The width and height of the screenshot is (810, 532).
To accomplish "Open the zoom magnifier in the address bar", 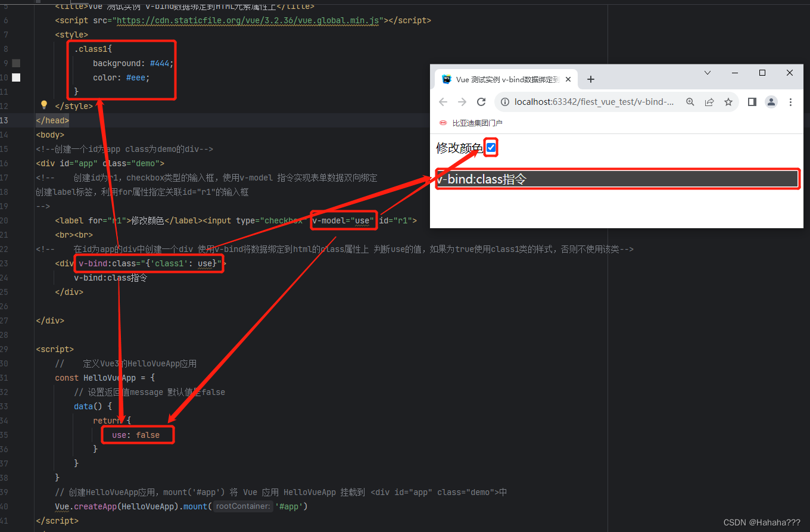I will (x=690, y=102).
